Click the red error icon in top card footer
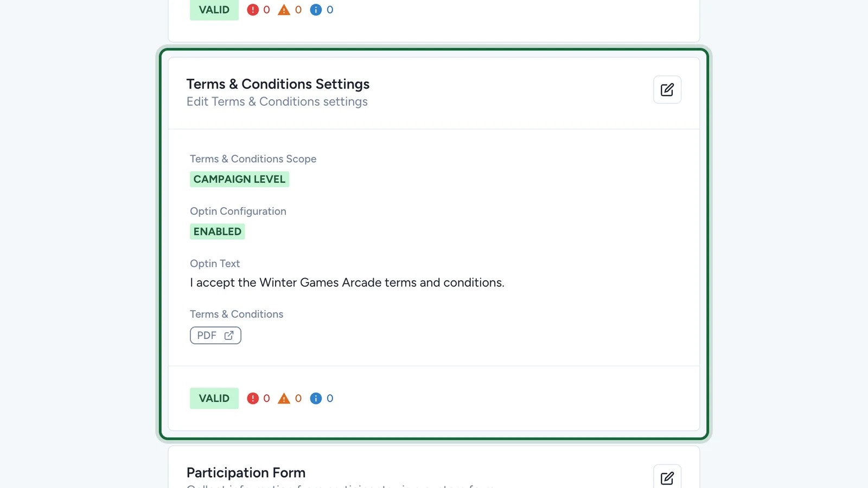Image resolution: width=868 pixels, height=488 pixels. (253, 10)
